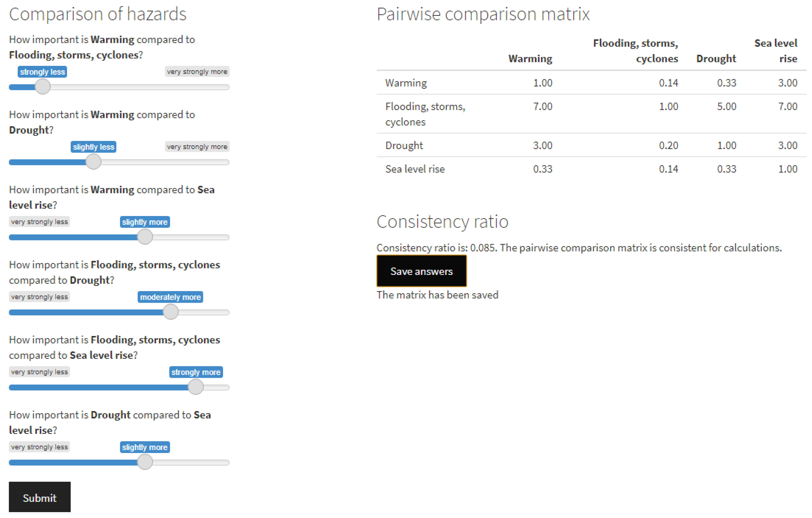Click the 'slightly less' slider value label
The height and width of the screenshot is (518, 812).
(93, 147)
